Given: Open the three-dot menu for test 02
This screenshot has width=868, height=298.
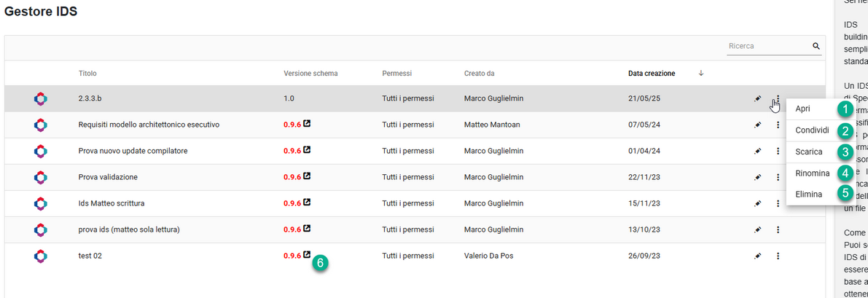Looking at the screenshot, I should [x=778, y=256].
